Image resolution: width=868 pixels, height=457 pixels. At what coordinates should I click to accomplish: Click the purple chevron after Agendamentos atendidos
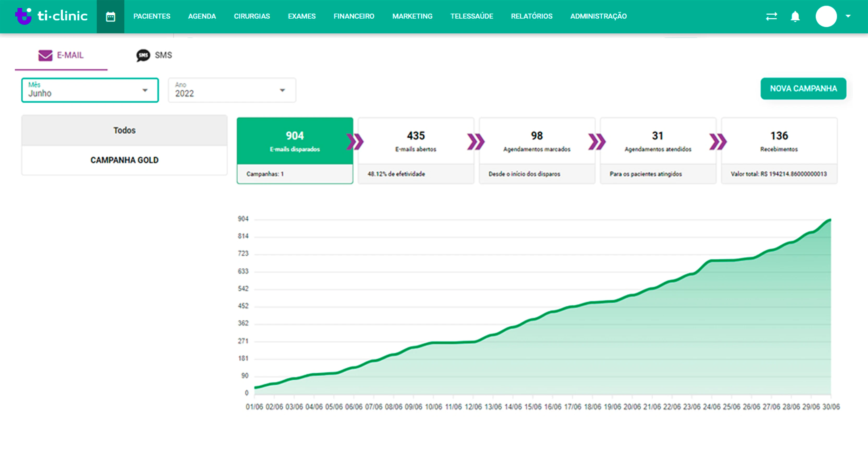[x=718, y=142]
